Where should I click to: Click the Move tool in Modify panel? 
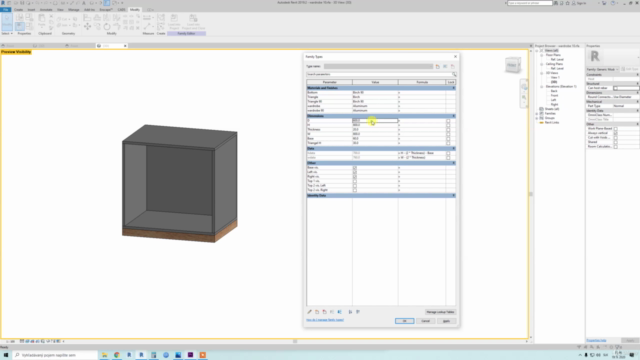(x=87, y=27)
